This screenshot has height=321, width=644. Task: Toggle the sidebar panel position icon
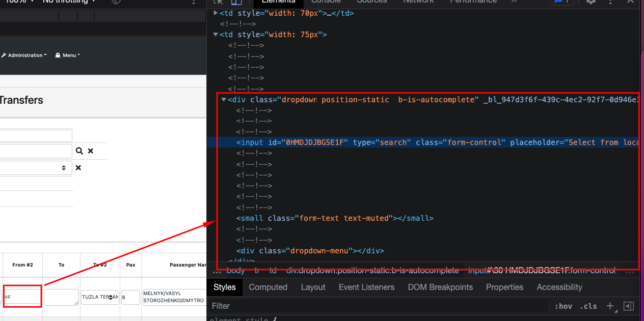tap(628, 306)
